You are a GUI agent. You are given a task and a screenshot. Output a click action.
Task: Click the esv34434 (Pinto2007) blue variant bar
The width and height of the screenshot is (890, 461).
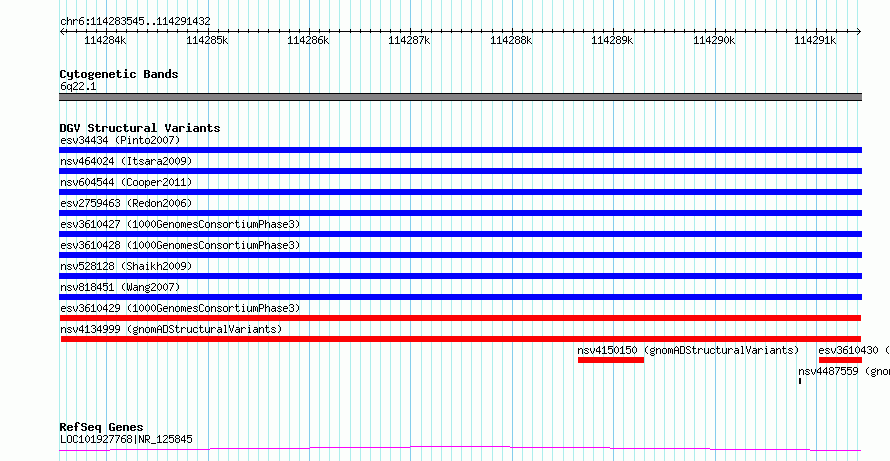460,150
